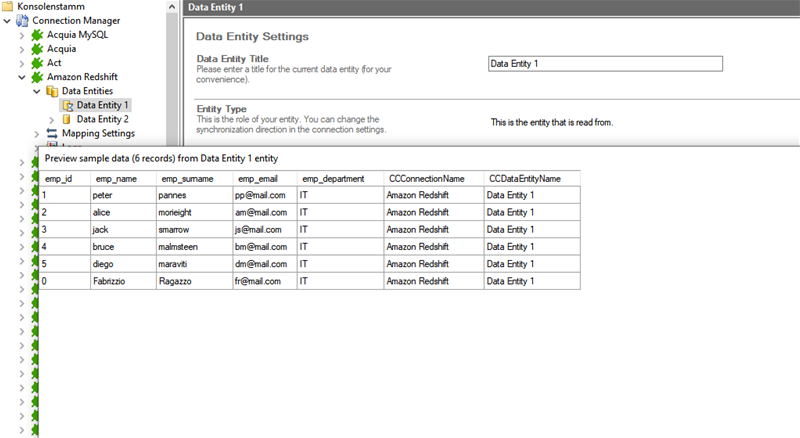
Task: Collapse the Data Entities node
Action: coord(37,91)
